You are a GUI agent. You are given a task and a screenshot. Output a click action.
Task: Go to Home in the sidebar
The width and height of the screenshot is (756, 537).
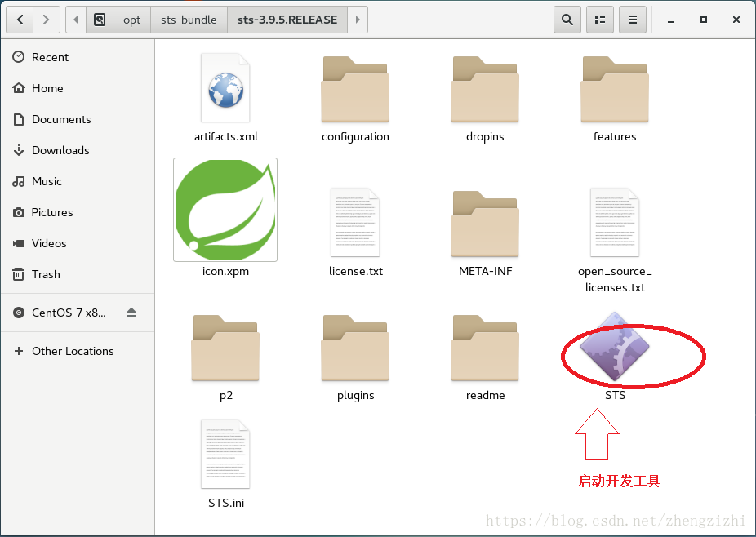(78, 88)
